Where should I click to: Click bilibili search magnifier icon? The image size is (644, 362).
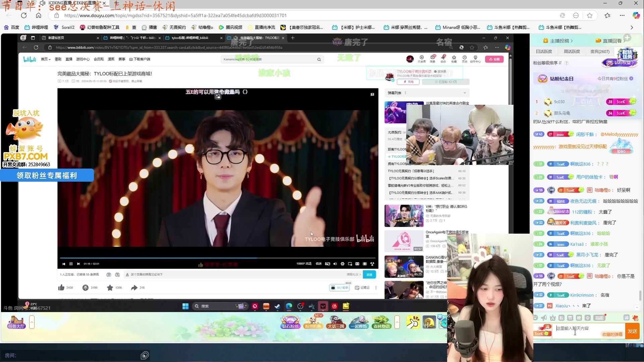pos(319,59)
